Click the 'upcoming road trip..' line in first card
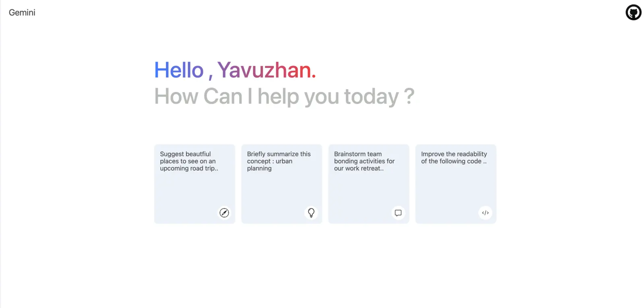 tap(189, 168)
